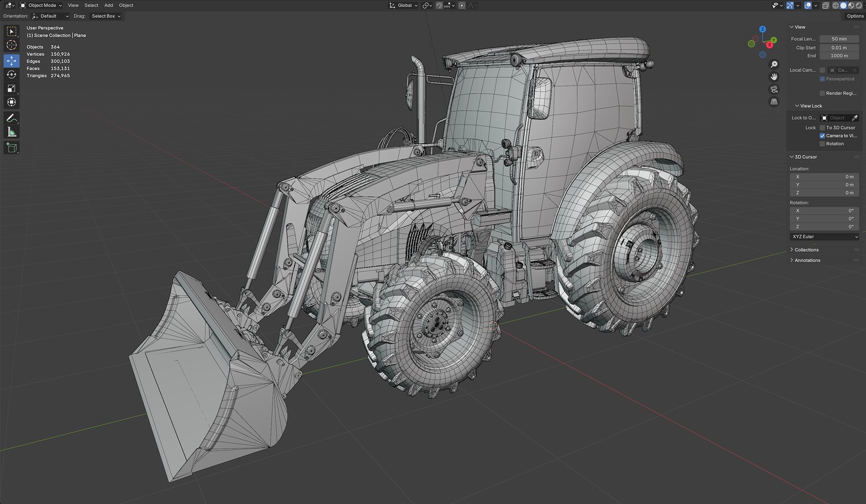Click the Clip Start 0.01 m field

[x=839, y=48]
